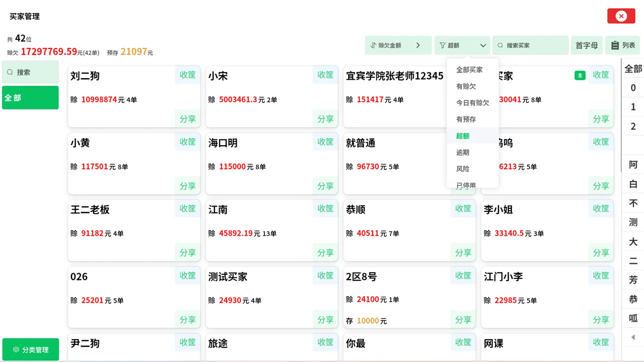Jump to index entry 0
This screenshot has height=362, width=644.
point(633,88)
